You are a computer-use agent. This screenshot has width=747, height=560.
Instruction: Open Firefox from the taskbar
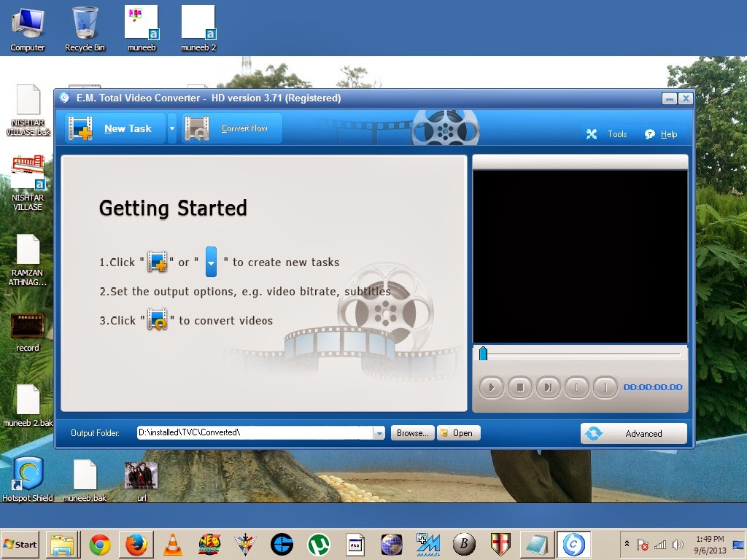click(x=136, y=545)
